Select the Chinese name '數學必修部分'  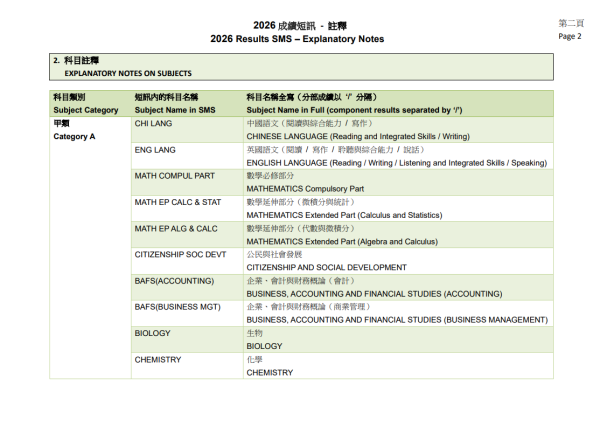(270, 176)
